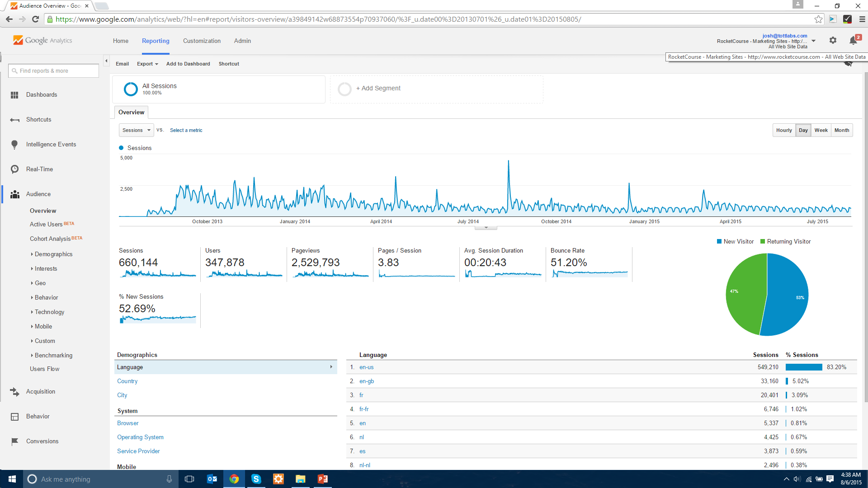Enable Hourly view for the chart

[x=784, y=130]
